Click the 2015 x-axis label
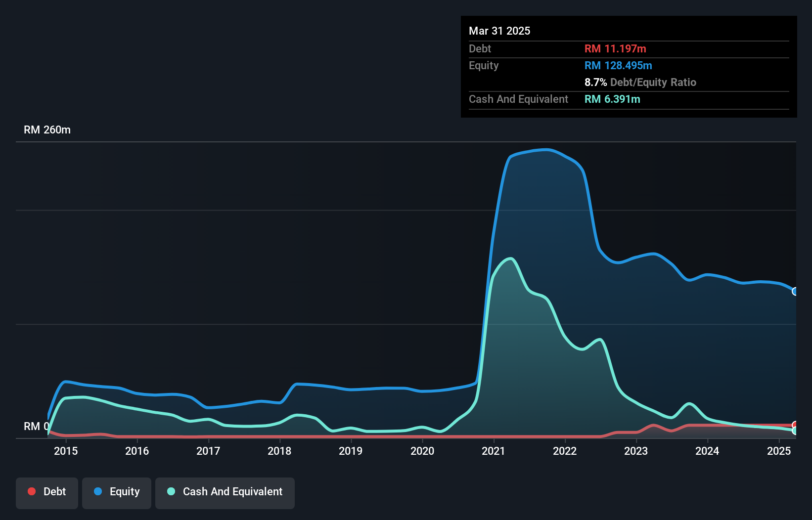The width and height of the screenshot is (812, 520). coord(66,451)
